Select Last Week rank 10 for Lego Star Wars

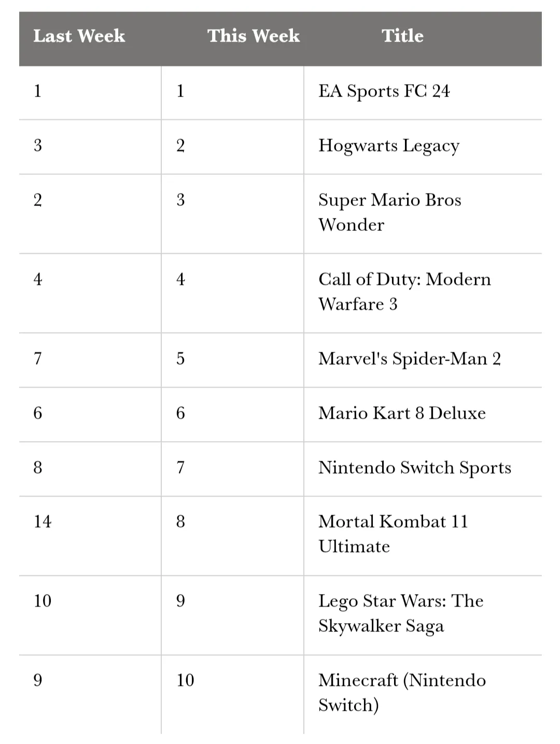click(x=43, y=601)
